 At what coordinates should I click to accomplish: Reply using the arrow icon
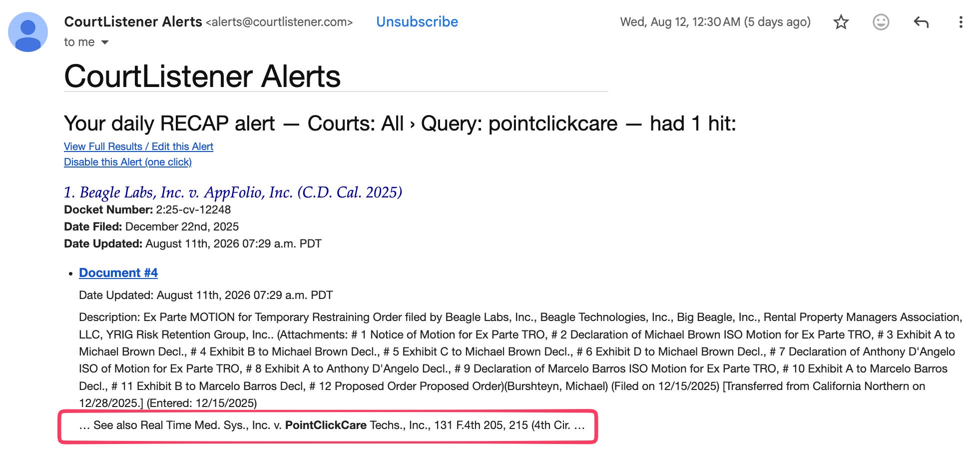tap(921, 22)
